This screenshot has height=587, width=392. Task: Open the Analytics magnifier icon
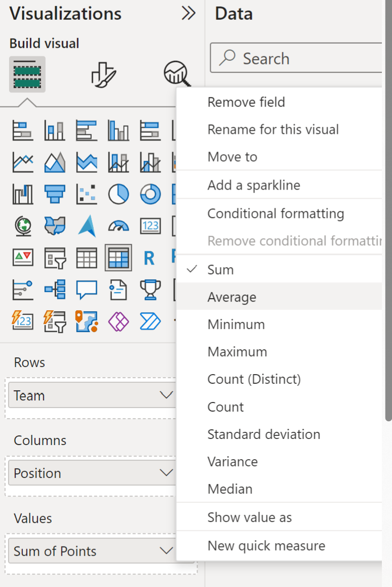[x=177, y=74]
